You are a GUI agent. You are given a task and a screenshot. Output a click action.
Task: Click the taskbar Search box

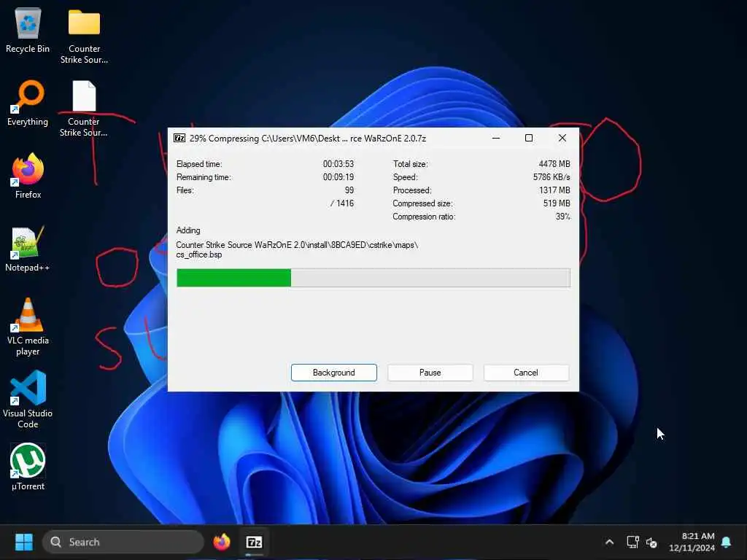click(123, 542)
